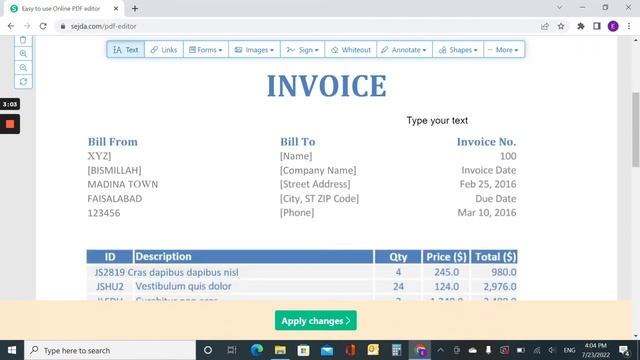Click the 'FAISALABAD' text line

(115, 198)
